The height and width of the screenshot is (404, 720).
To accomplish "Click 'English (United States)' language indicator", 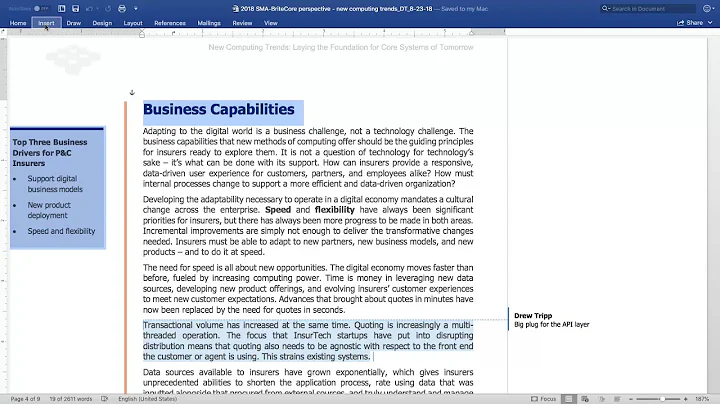I will tap(147, 399).
